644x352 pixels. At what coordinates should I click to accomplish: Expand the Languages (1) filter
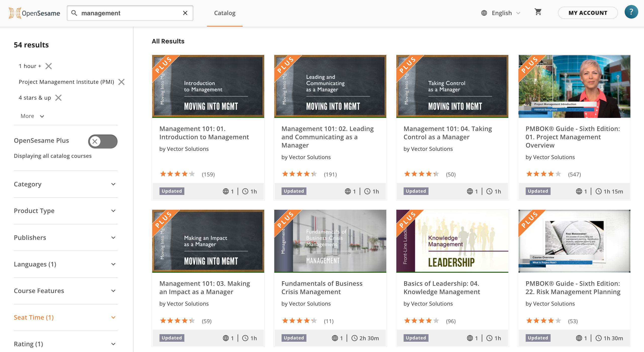point(66,264)
